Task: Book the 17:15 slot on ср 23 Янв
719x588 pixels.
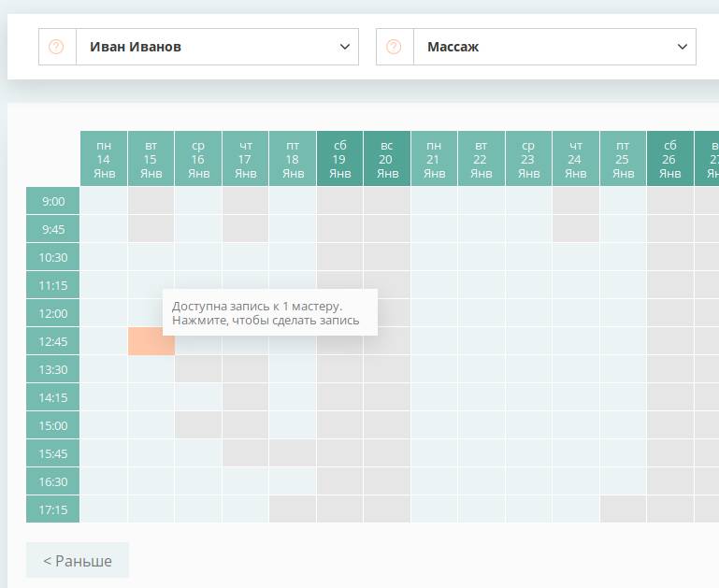Action: [528, 509]
